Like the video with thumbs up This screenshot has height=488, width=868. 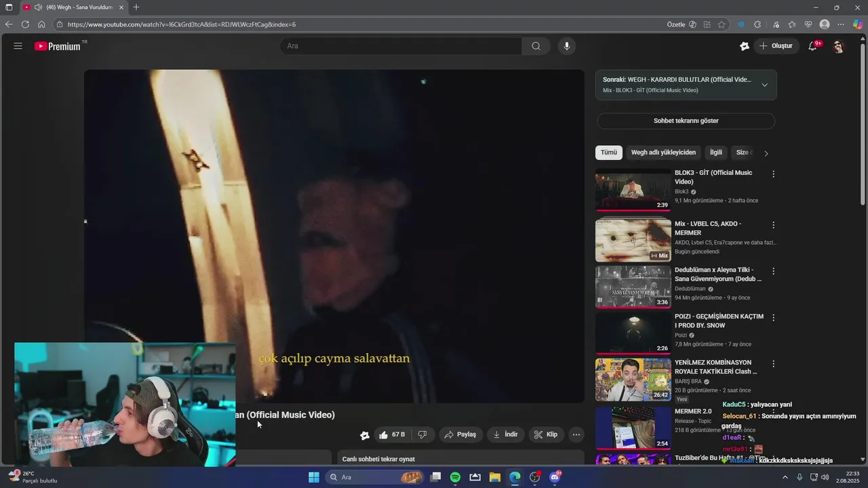click(392, 434)
